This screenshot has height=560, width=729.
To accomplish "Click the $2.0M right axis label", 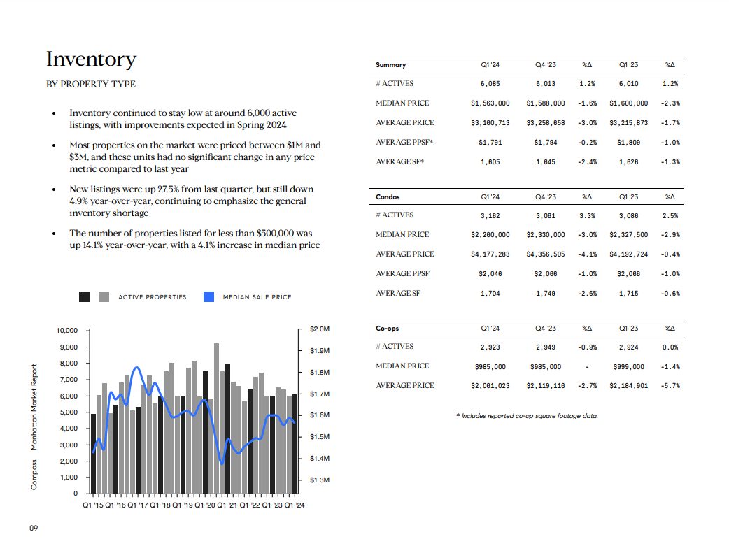I will click(320, 329).
